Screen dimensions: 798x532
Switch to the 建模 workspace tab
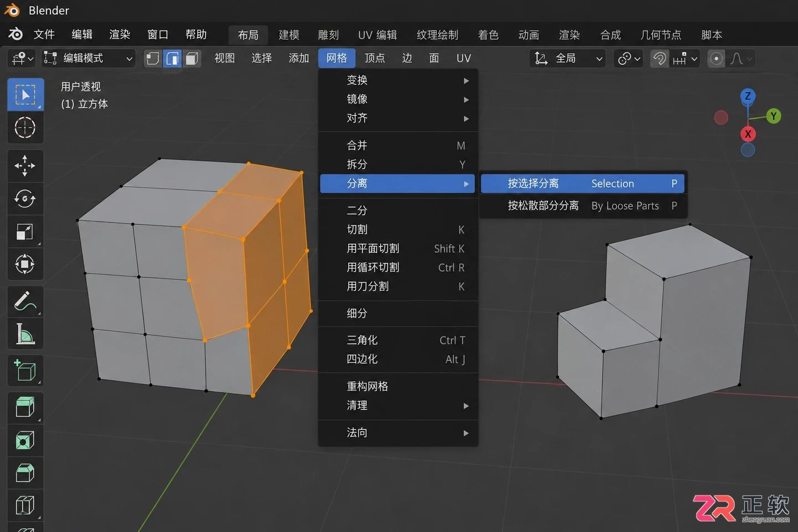tap(289, 35)
